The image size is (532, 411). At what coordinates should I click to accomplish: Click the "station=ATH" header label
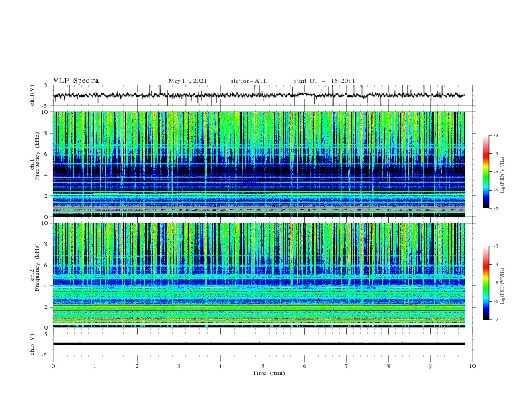click(x=249, y=81)
